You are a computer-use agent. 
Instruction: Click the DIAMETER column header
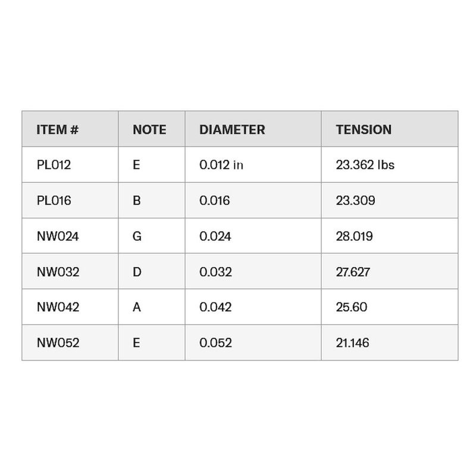click(x=253, y=129)
